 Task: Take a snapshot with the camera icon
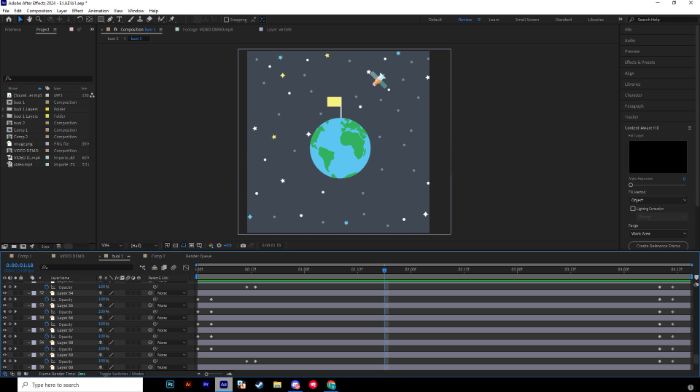[243, 245]
